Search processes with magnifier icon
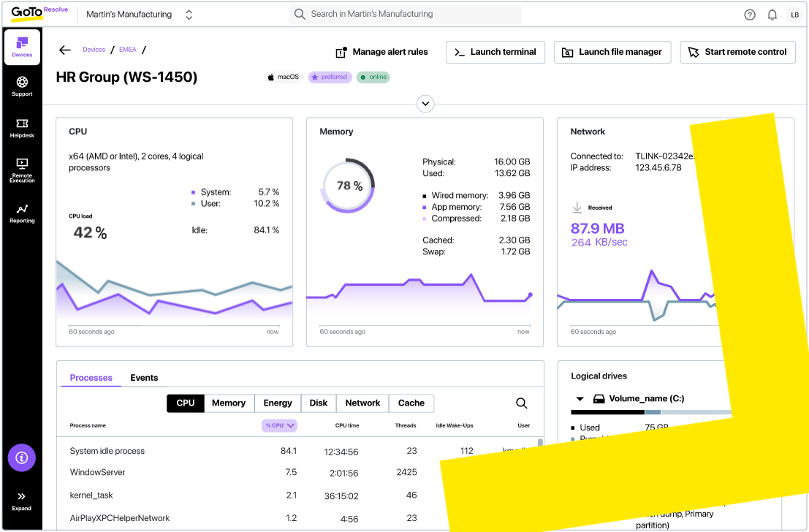Image resolution: width=809 pixels, height=532 pixels. click(x=522, y=403)
